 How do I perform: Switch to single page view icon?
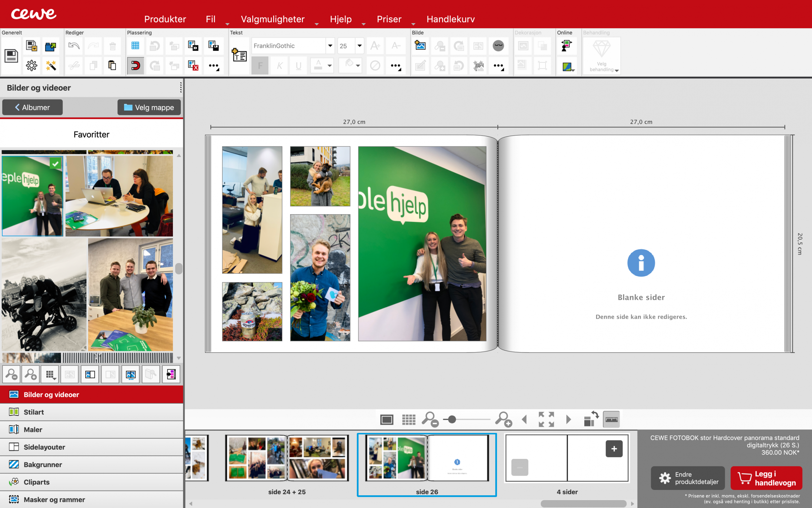(x=387, y=420)
